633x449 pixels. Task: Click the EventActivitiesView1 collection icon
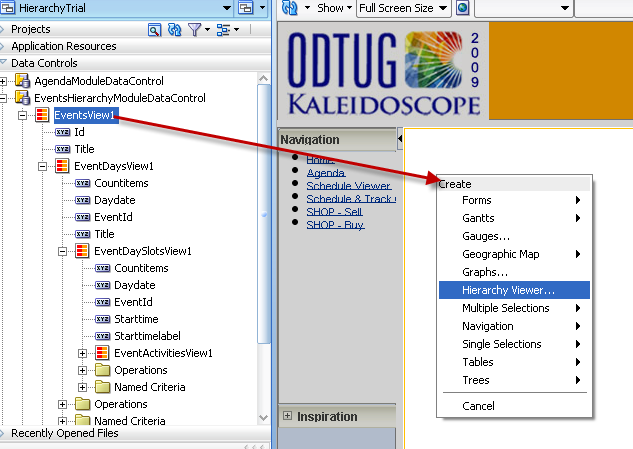coord(102,353)
